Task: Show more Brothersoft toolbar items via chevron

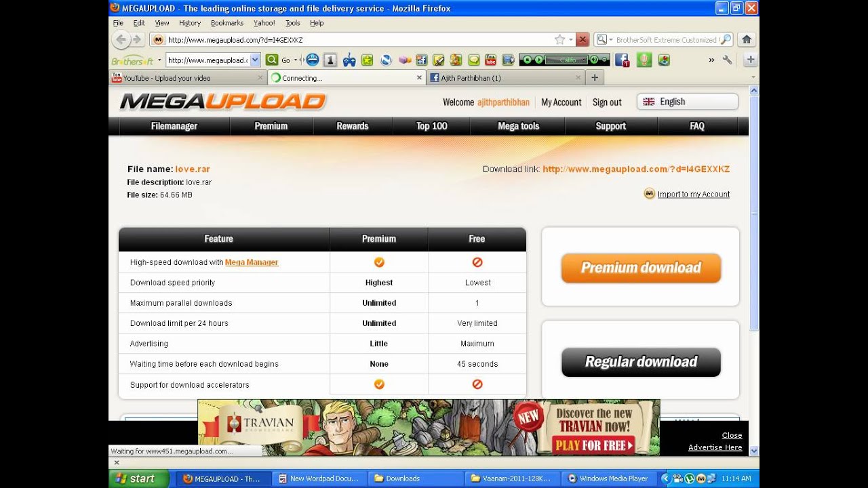Action: pos(711,60)
